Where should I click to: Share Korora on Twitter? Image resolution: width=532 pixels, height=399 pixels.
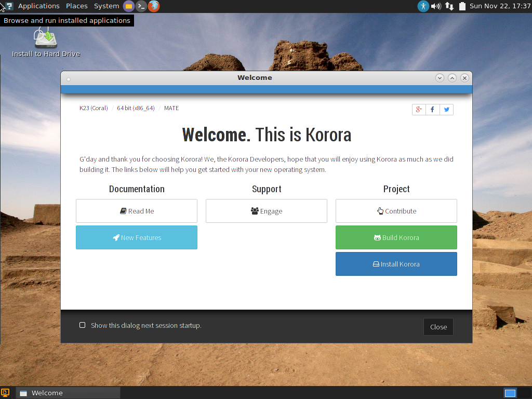tap(446, 110)
